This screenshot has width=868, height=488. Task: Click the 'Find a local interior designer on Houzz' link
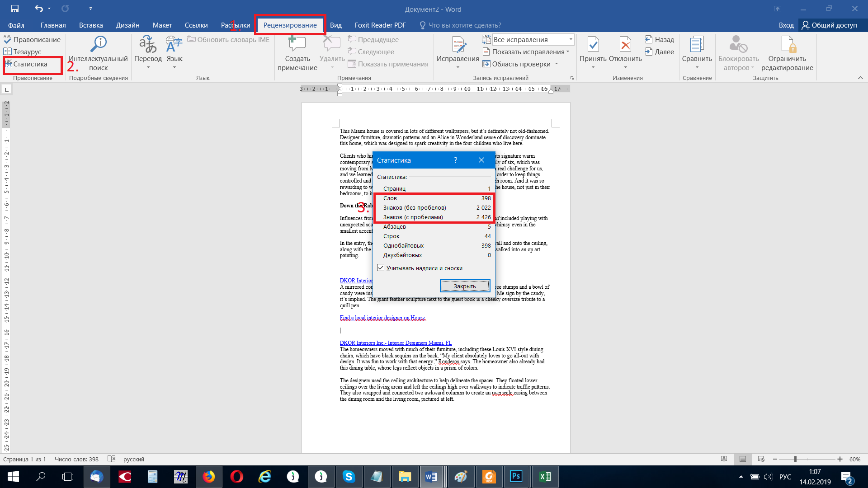tap(382, 318)
